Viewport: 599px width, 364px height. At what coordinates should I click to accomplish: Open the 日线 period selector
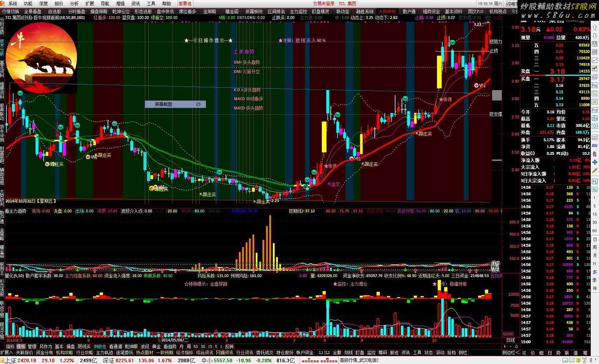[511, 340]
